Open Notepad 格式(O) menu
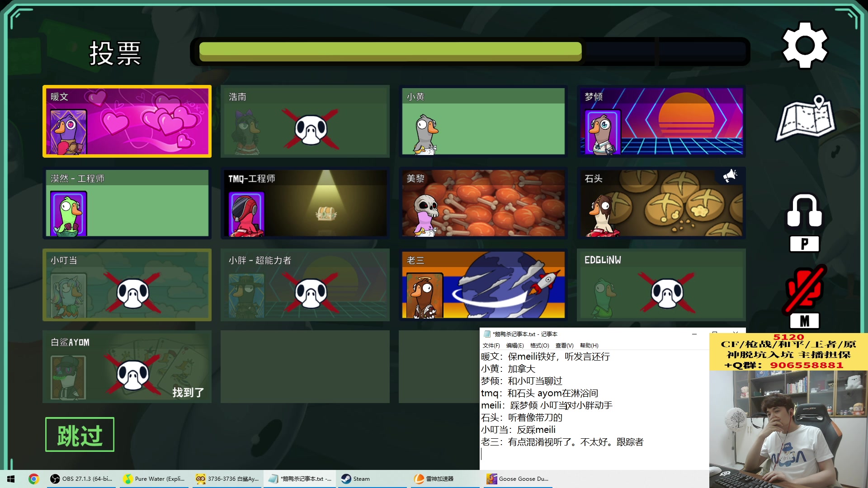 tap(539, 346)
